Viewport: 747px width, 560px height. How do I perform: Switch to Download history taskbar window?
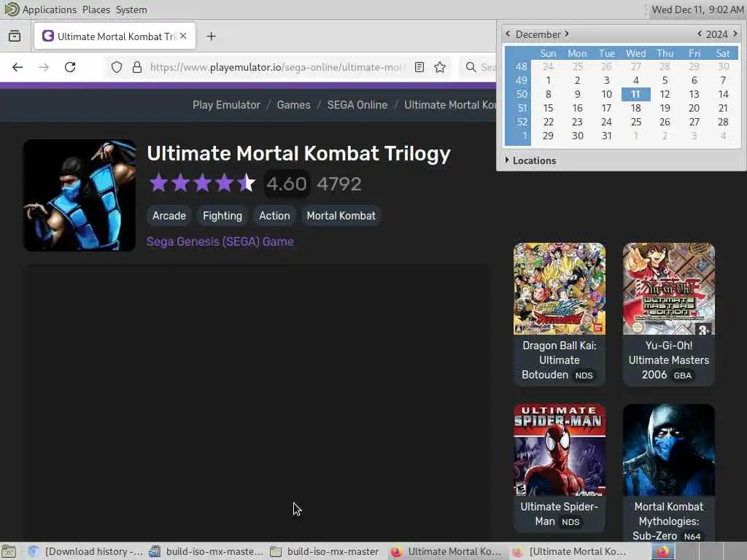86,551
